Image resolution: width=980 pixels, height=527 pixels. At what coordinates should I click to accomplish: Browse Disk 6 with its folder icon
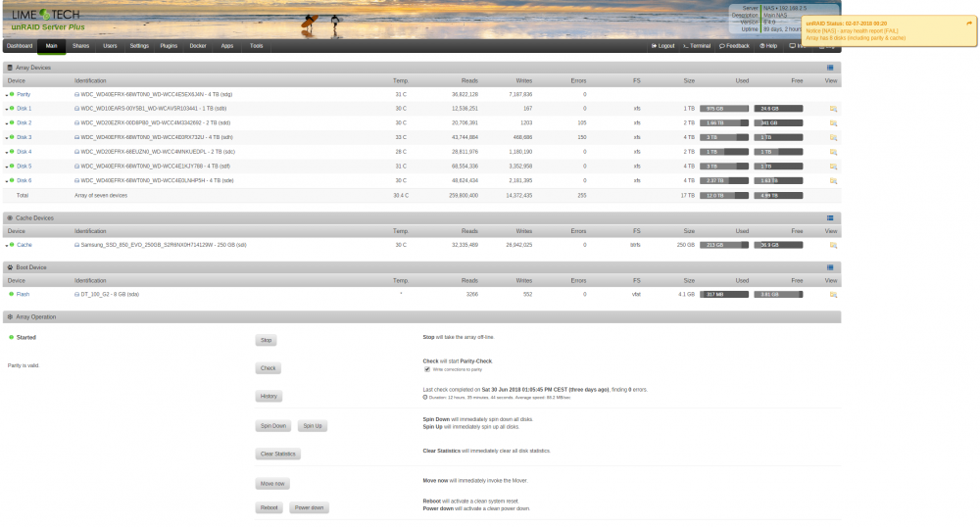(833, 181)
